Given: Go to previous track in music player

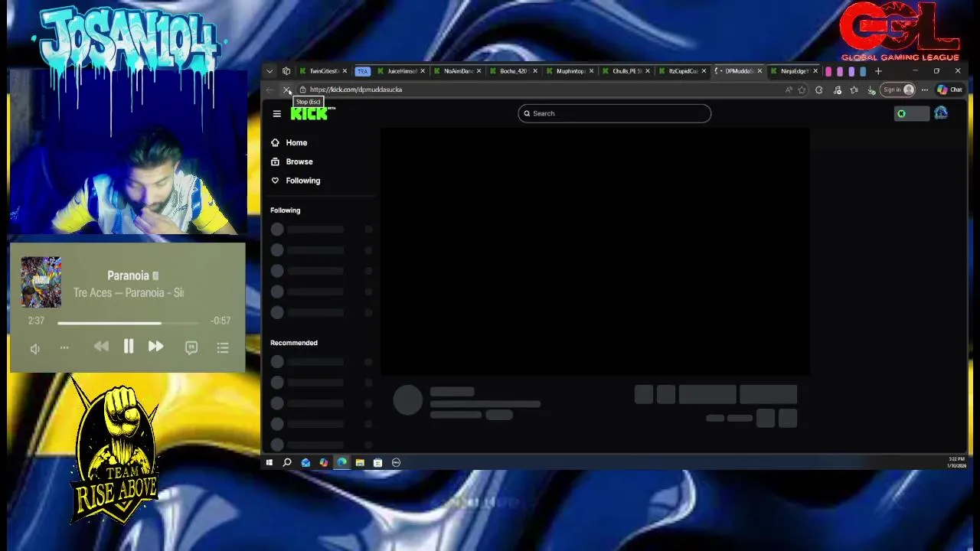Looking at the screenshot, I should [x=101, y=347].
